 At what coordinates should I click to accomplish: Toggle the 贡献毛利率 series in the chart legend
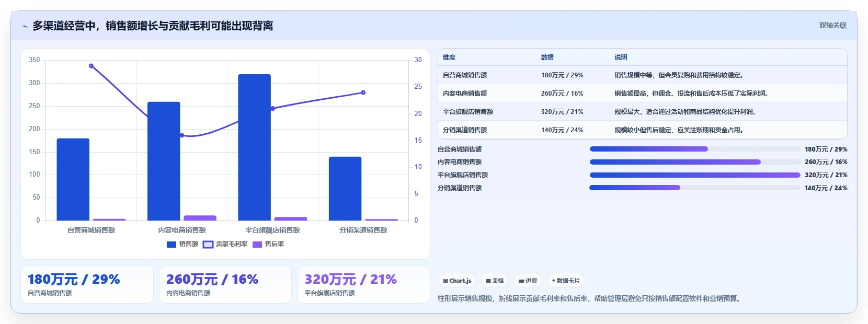click(225, 244)
